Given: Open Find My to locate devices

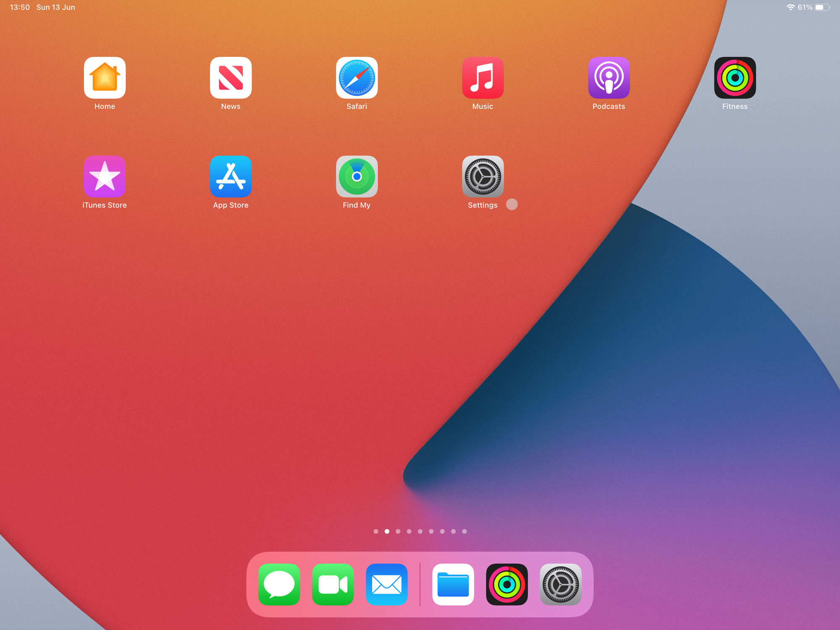Looking at the screenshot, I should [x=357, y=177].
